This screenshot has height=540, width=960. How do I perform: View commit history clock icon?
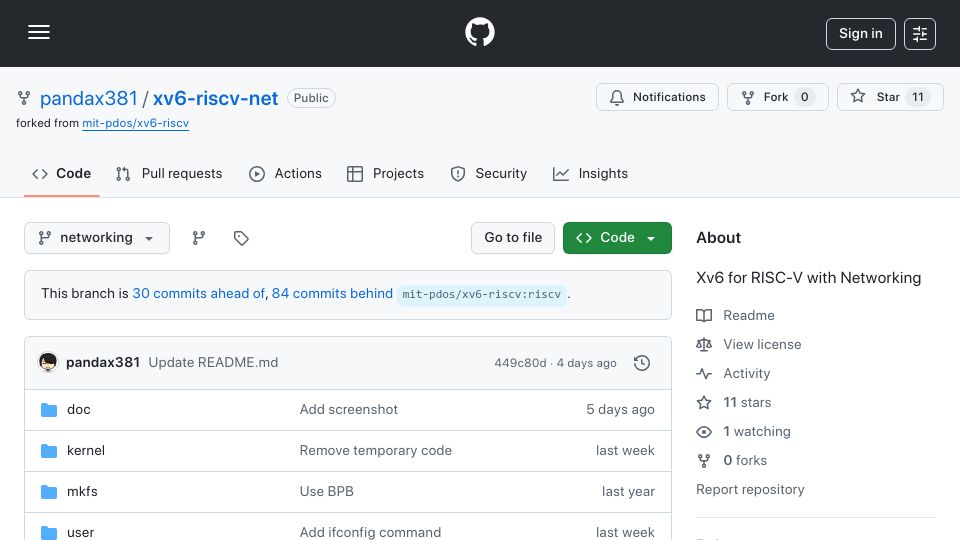pos(642,363)
